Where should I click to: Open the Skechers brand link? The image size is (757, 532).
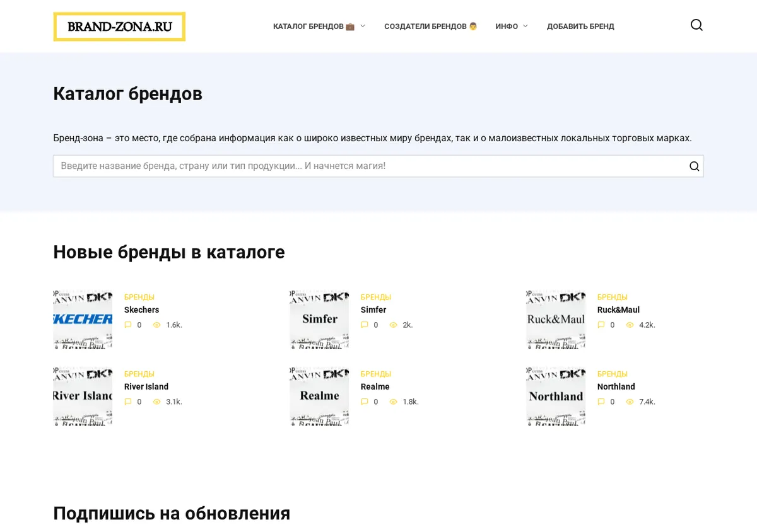[x=141, y=310]
